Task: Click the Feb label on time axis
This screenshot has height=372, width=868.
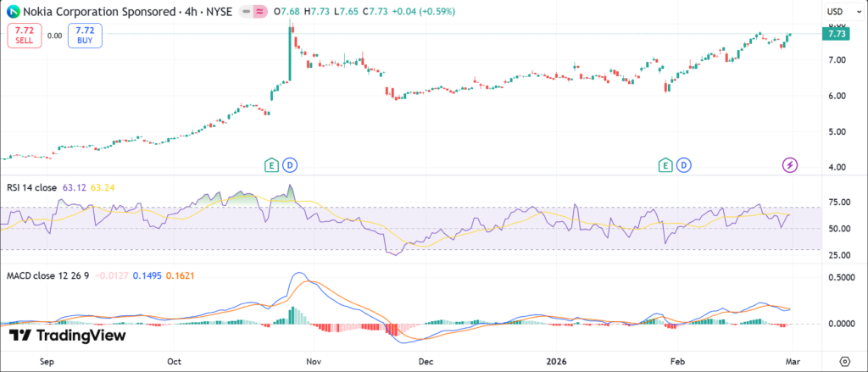Action: click(x=677, y=362)
